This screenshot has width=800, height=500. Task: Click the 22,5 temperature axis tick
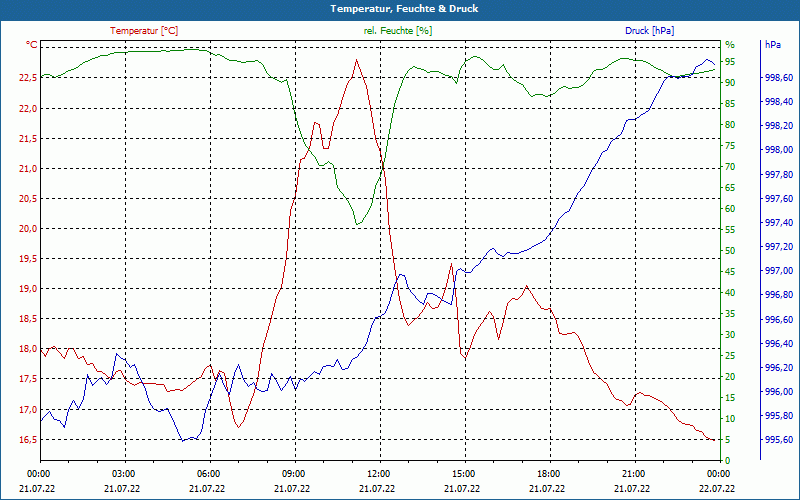click(x=28, y=78)
